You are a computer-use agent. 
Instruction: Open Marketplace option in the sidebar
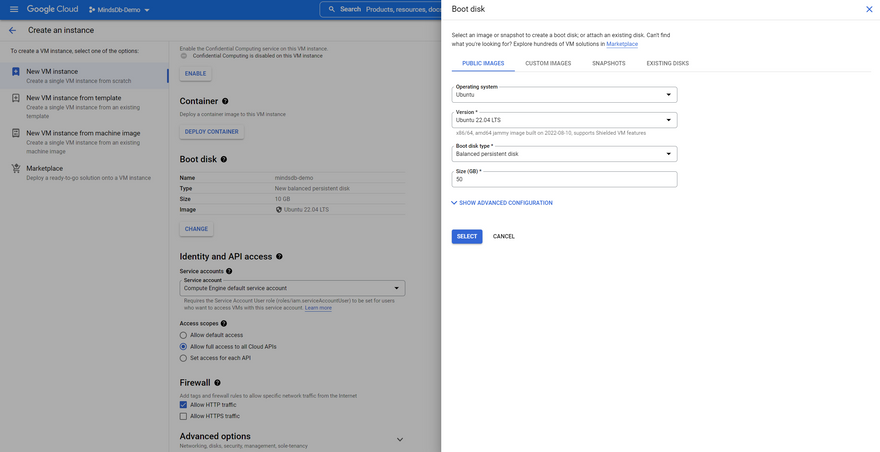[84, 172]
